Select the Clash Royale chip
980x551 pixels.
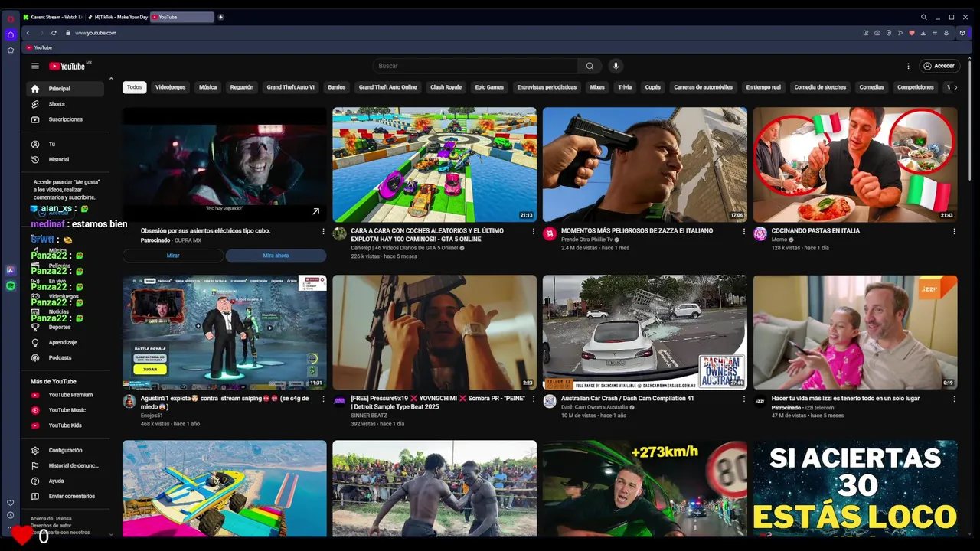[446, 87]
